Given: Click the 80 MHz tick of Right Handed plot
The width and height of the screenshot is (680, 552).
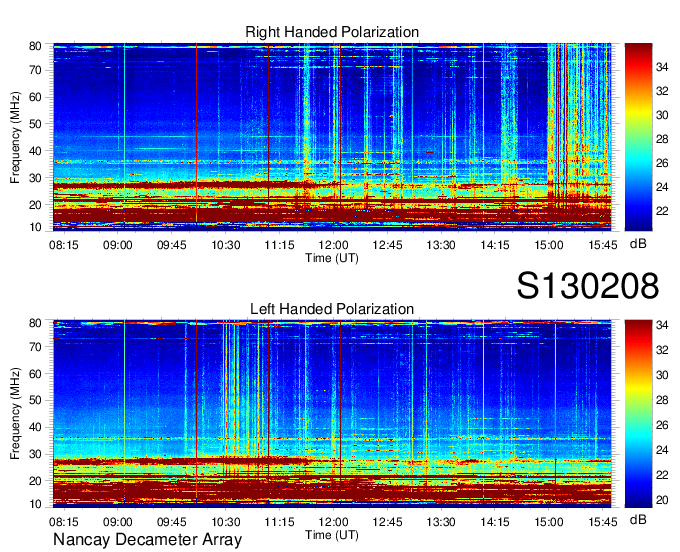Looking at the screenshot, I should [x=35, y=46].
